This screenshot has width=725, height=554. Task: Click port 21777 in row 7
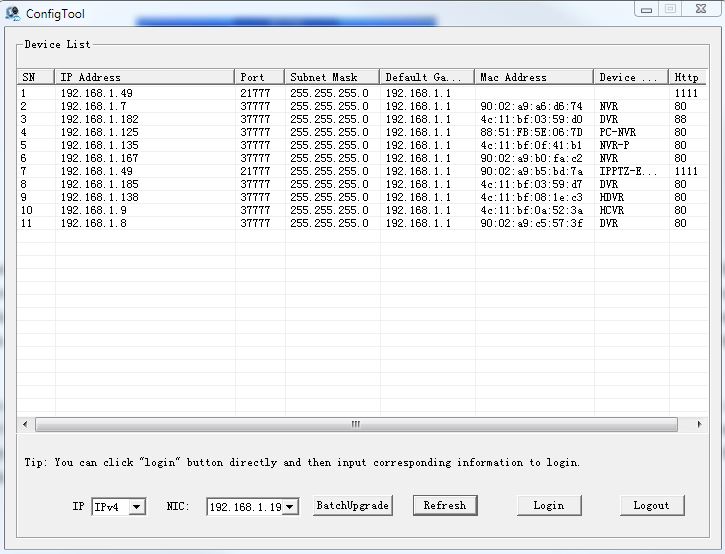coord(255,171)
